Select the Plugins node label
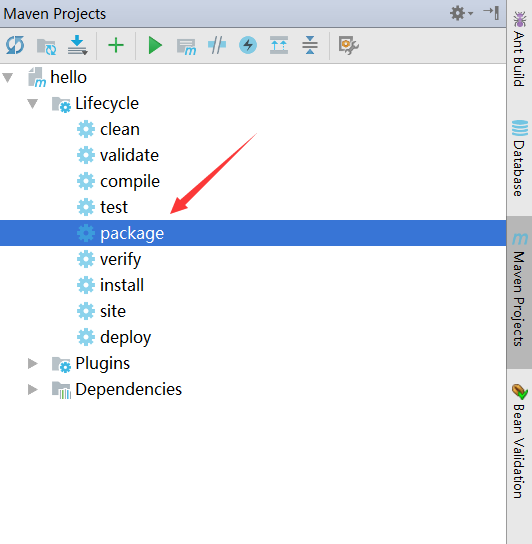 102,364
